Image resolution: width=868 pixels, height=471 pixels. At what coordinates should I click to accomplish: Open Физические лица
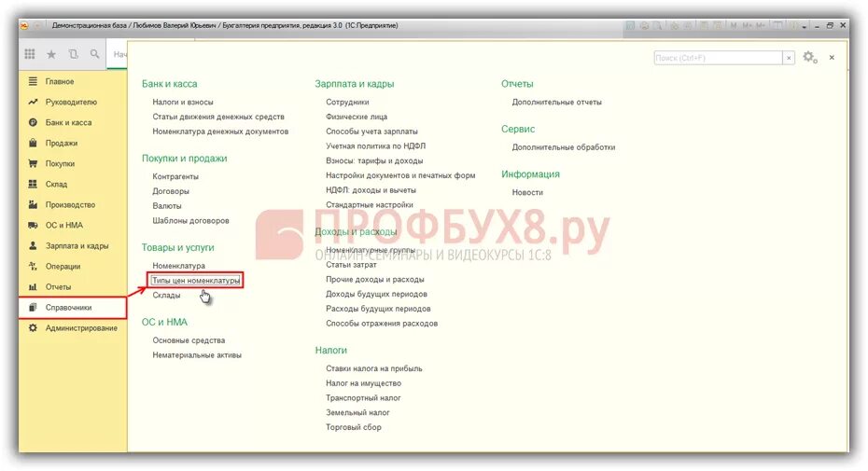[x=357, y=117]
